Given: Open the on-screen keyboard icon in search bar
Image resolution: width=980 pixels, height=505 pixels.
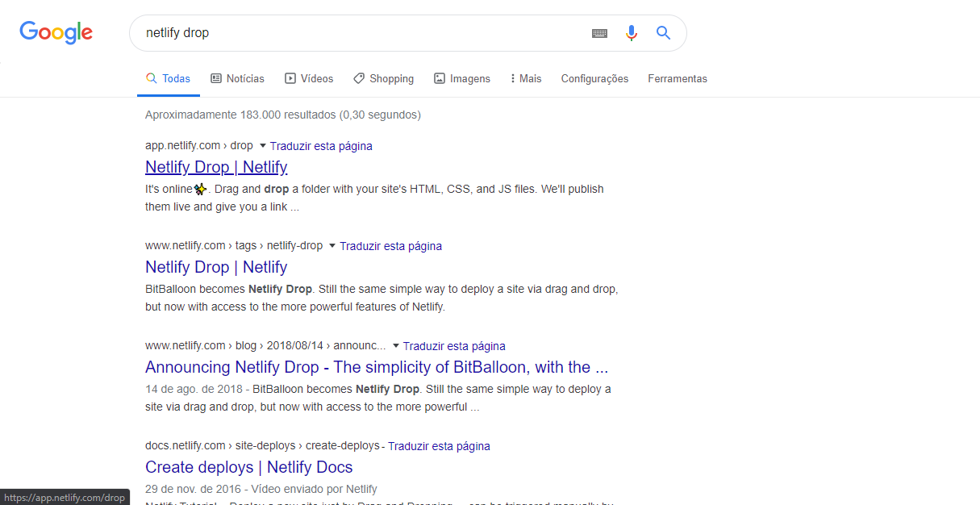Looking at the screenshot, I should coord(599,33).
